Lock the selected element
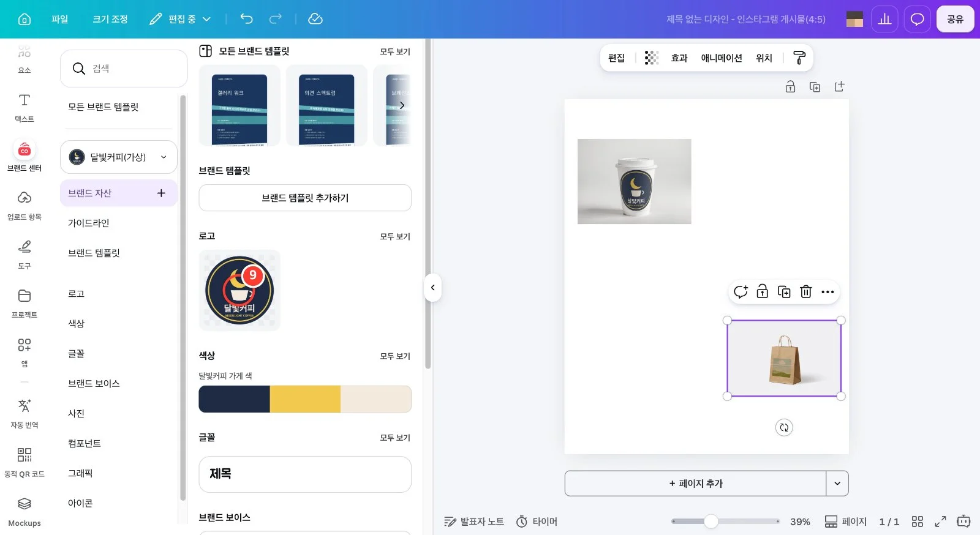The image size is (980, 535). (x=762, y=292)
